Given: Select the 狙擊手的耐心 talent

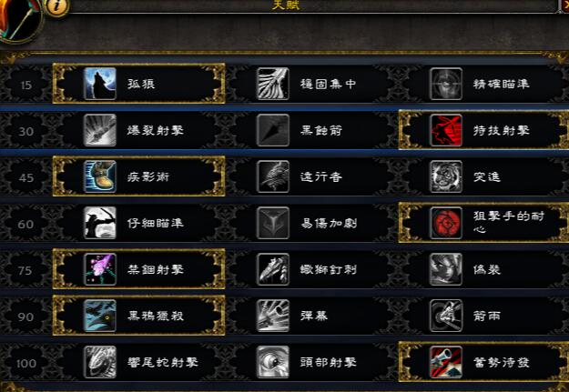Looking at the screenshot, I should (x=483, y=223).
